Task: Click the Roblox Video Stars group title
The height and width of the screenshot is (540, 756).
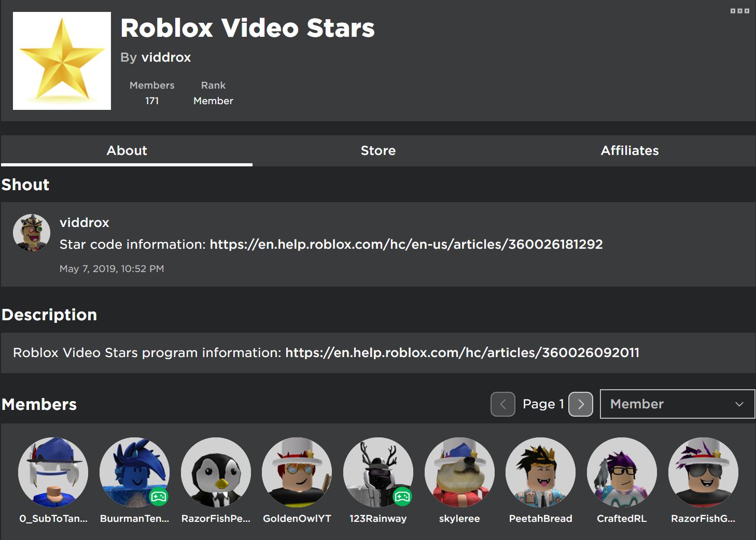Action: click(247, 28)
